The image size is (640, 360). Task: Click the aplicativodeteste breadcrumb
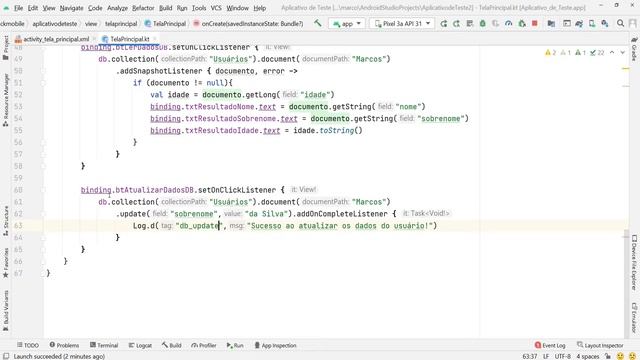coord(55,24)
